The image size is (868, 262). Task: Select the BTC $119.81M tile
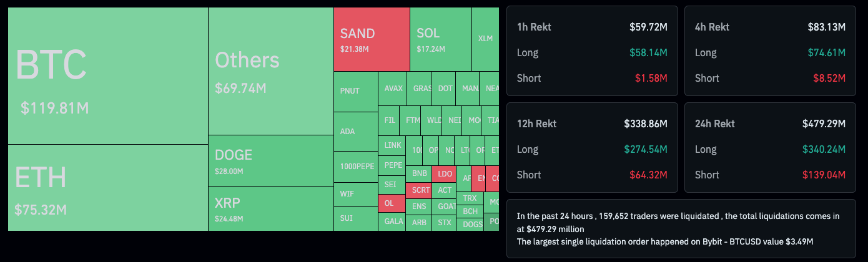[x=107, y=75]
